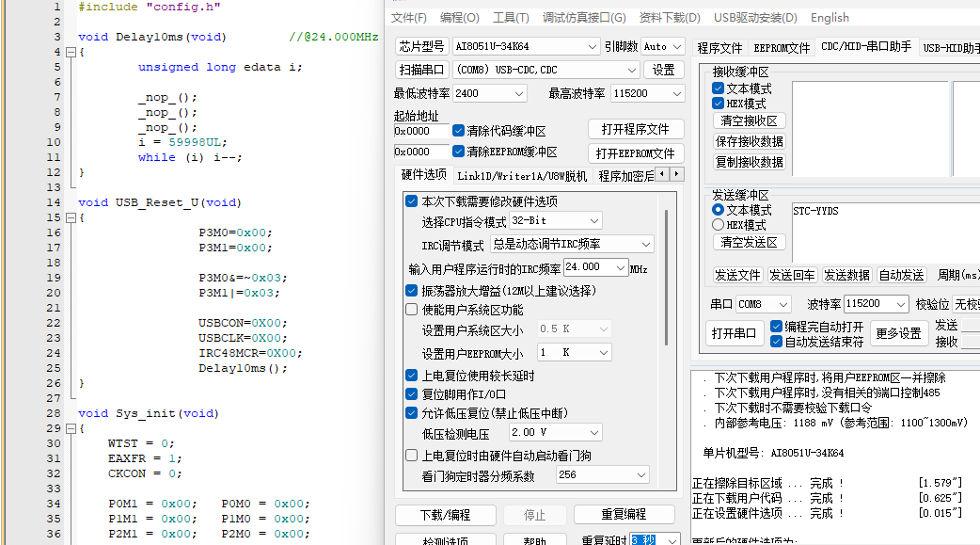The width and height of the screenshot is (980, 545).
Task: Enable 上电复位时由硬件自动启动看门狗 checkbox
Action: coord(411,455)
